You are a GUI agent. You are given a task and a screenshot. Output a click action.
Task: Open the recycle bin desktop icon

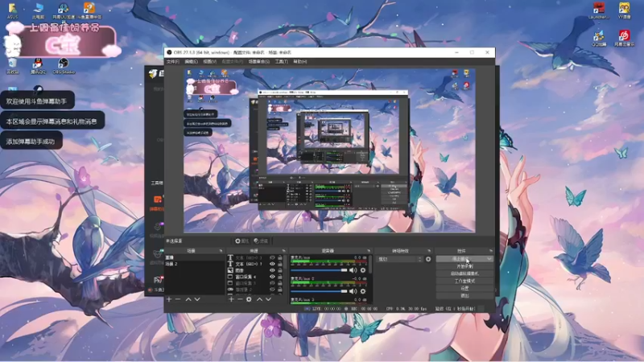coord(12,66)
